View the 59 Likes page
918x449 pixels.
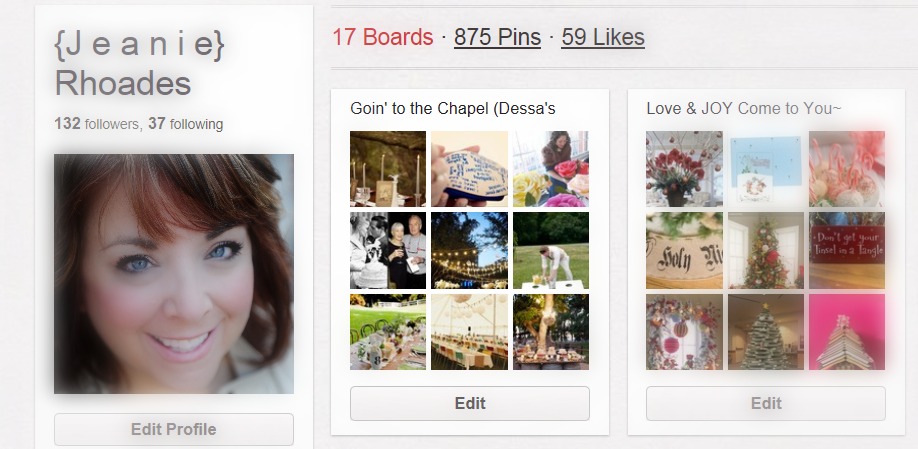(602, 38)
